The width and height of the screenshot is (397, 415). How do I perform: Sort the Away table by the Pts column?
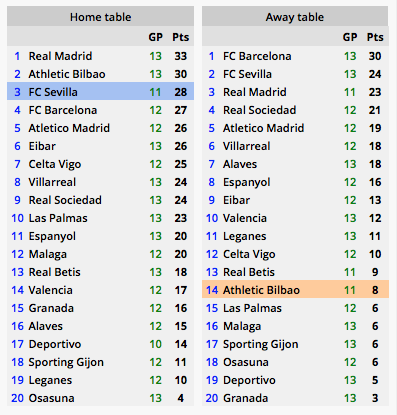[375, 37]
